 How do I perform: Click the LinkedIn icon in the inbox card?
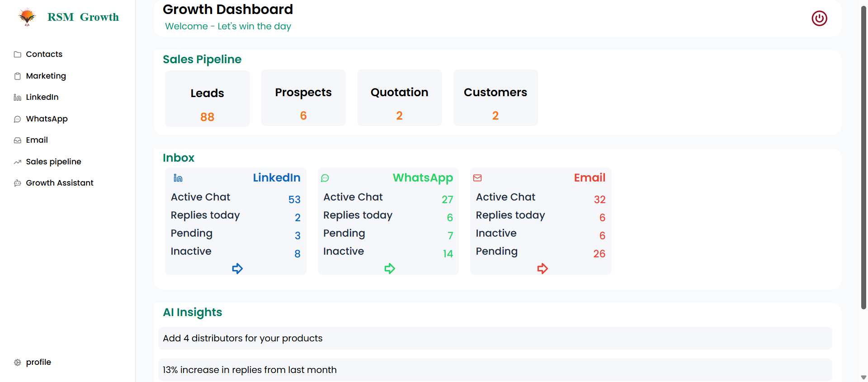pyautogui.click(x=178, y=177)
